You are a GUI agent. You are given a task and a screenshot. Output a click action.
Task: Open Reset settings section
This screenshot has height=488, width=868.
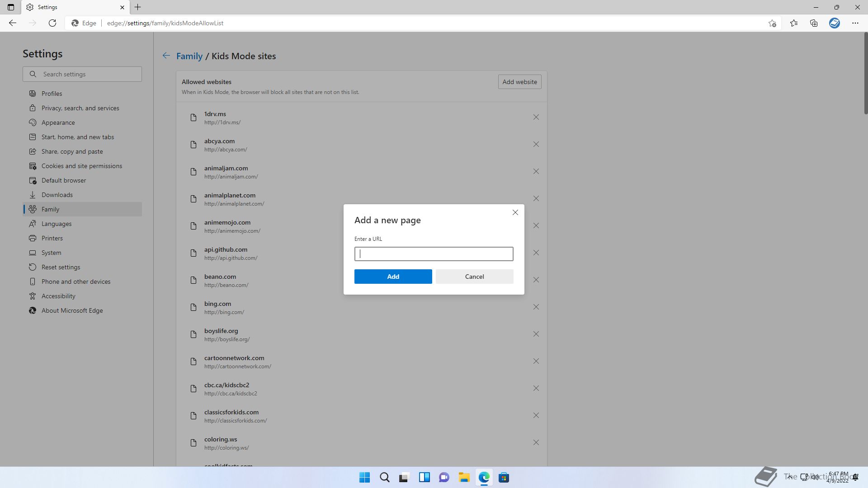click(82, 267)
